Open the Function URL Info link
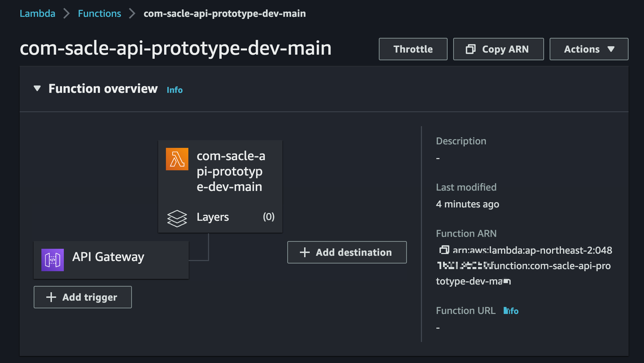The height and width of the screenshot is (363, 644). [x=511, y=311]
